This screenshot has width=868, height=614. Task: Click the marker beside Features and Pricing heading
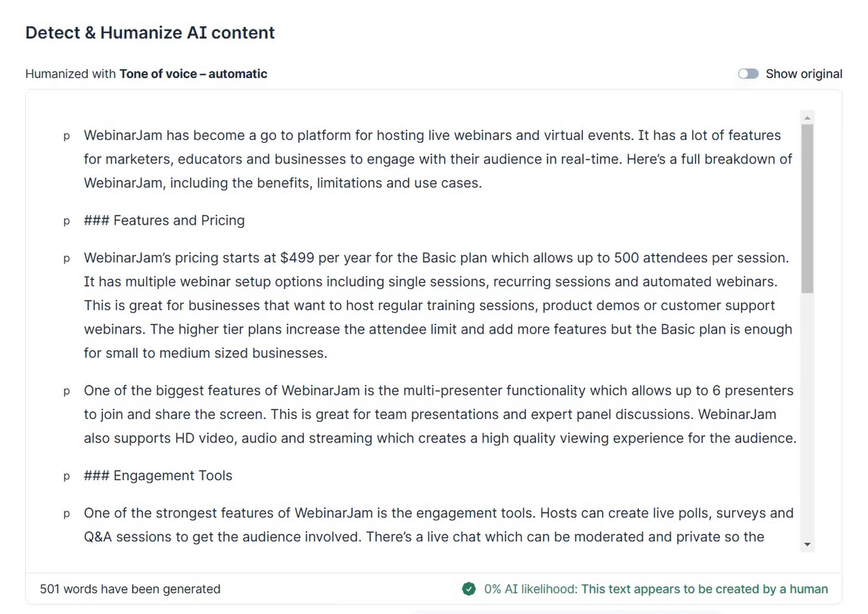(67, 221)
